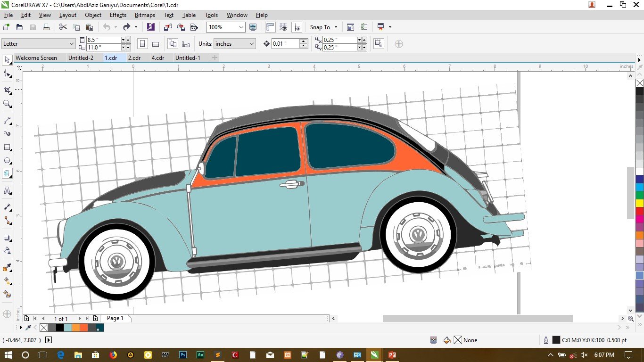Switch to the Welcome Screen tab
644x362 pixels.
(36, 58)
